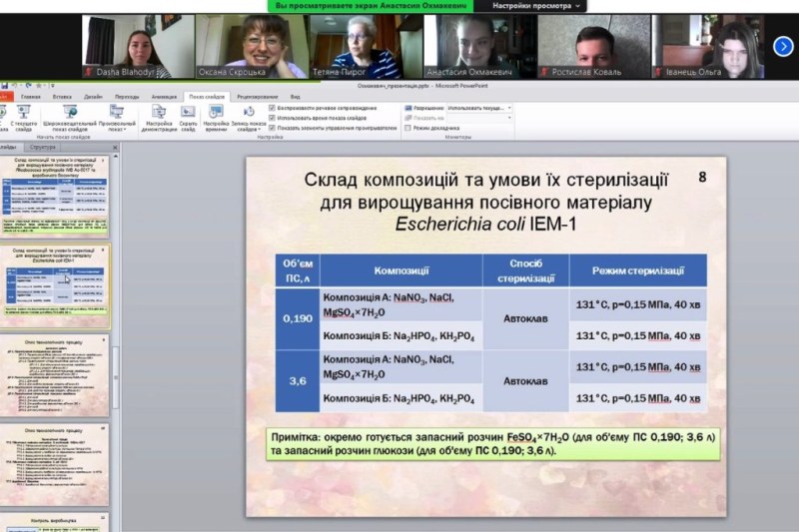Click table header 'Спосіб стерилізації'
Screen dimensions: 799x532
point(526,270)
